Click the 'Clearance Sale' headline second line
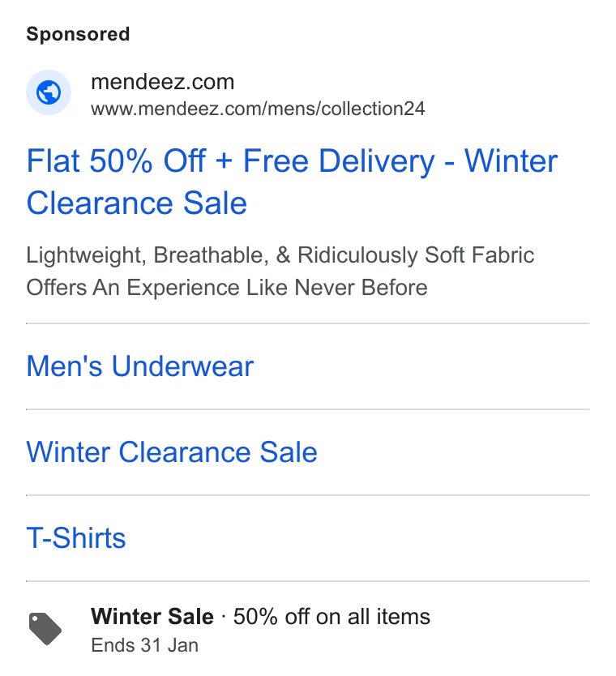This screenshot has height=676, width=616. click(x=137, y=203)
